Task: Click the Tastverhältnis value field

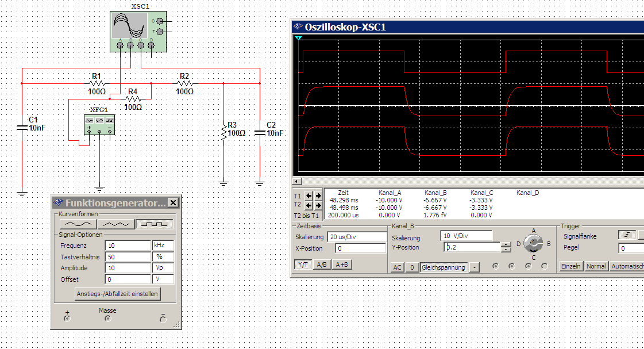Action: [128, 256]
